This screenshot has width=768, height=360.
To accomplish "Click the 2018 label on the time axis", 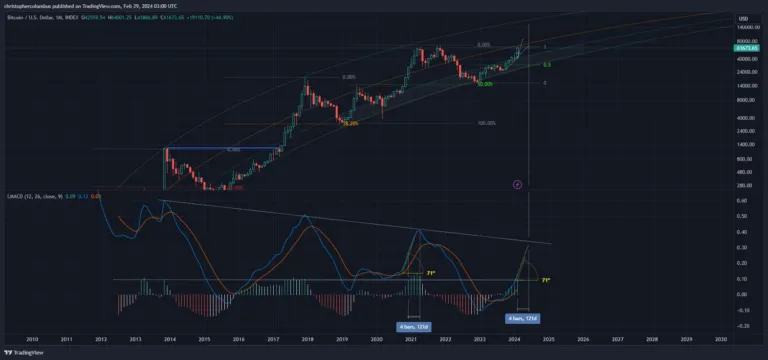I will (308, 339).
